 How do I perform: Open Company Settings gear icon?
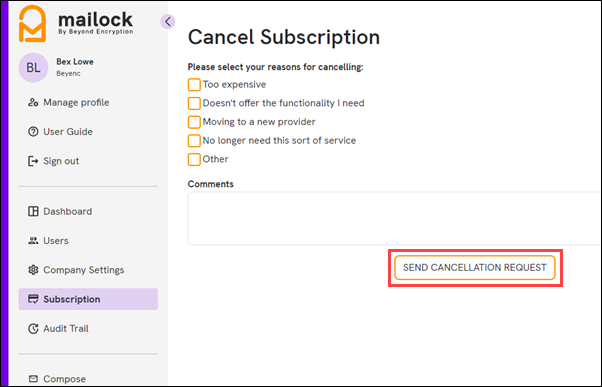tap(33, 270)
